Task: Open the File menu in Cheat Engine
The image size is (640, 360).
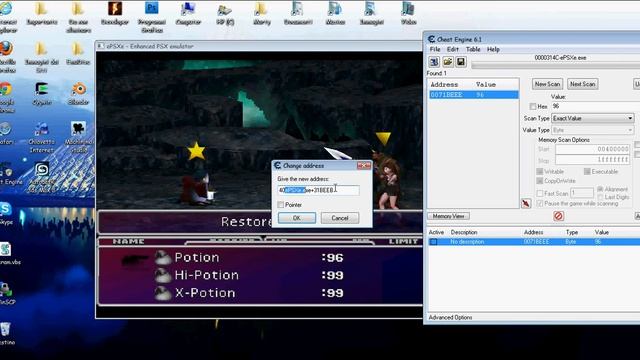Action: pos(435,49)
